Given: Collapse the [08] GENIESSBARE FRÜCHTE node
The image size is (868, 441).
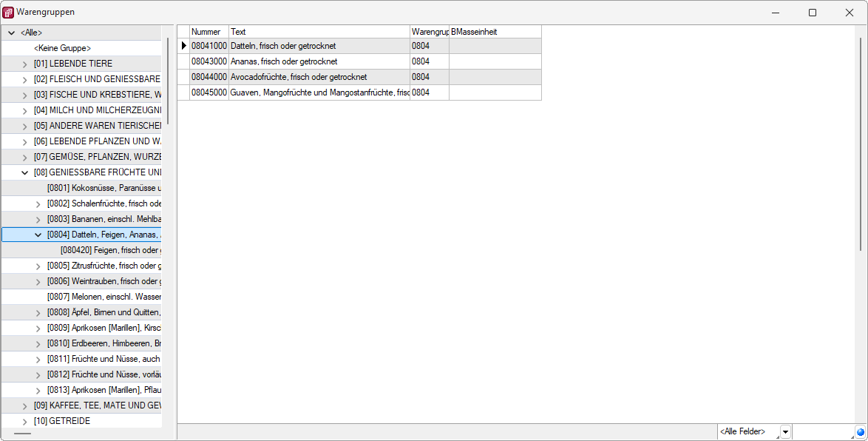Looking at the screenshot, I should pyautogui.click(x=25, y=172).
